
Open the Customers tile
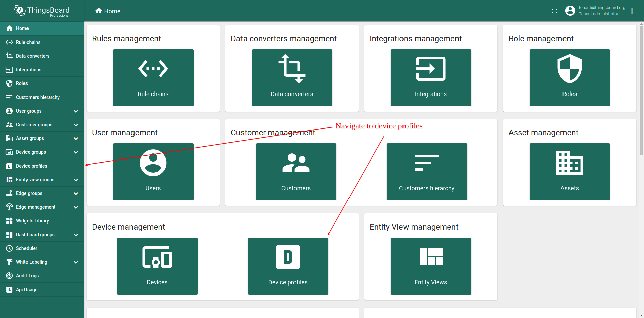click(x=296, y=172)
